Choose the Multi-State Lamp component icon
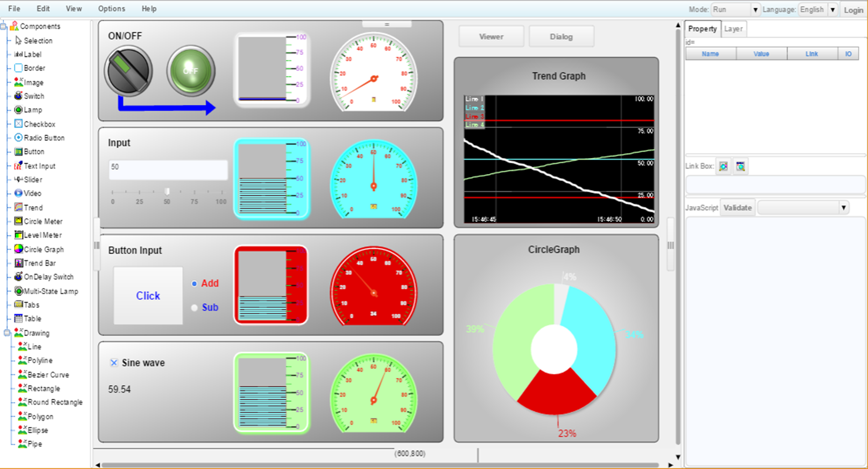Viewport: 868px width, 469px height. (18, 291)
